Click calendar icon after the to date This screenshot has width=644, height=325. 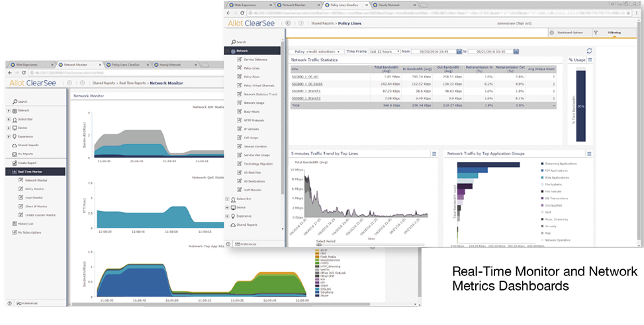[x=516, y=52]
